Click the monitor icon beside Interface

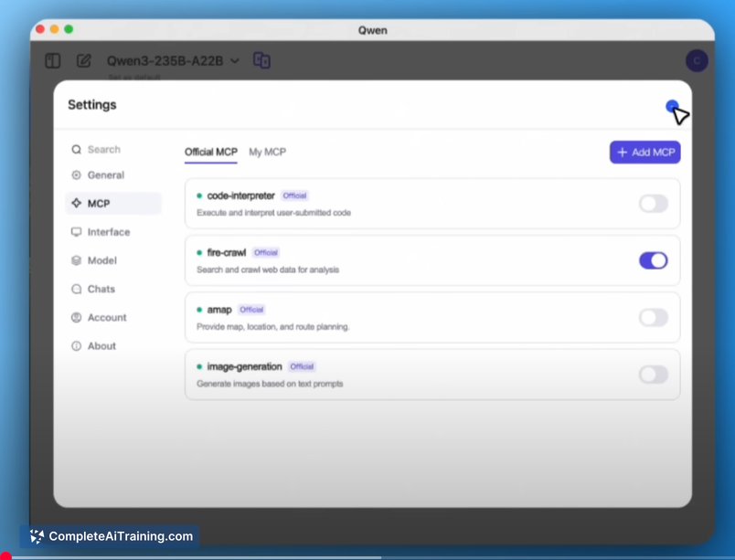point(76,232)
